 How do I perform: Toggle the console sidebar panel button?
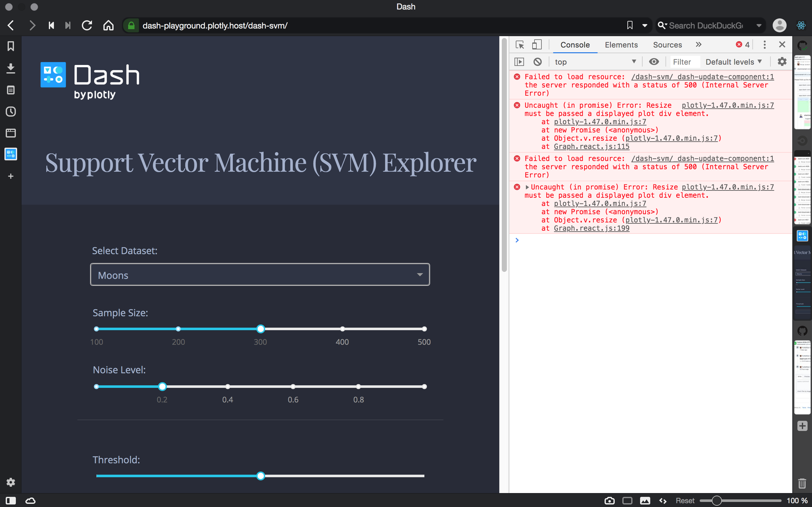[519, 62]
